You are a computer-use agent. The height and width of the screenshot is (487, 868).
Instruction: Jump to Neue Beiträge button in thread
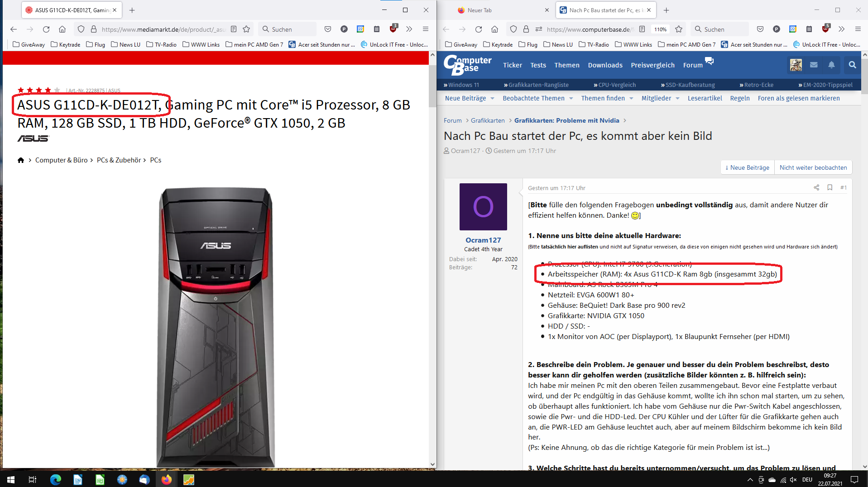(x=747, y=167)
